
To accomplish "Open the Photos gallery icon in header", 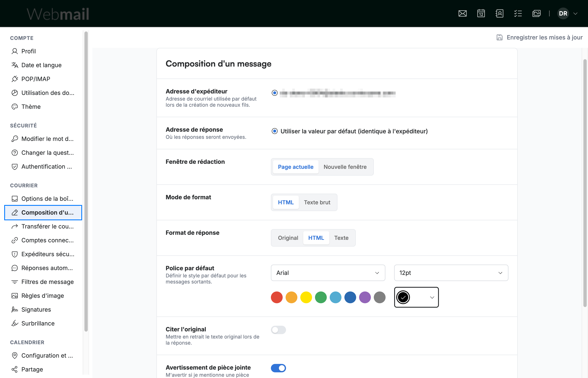I will pyautogui.click(x=537, y=13).
